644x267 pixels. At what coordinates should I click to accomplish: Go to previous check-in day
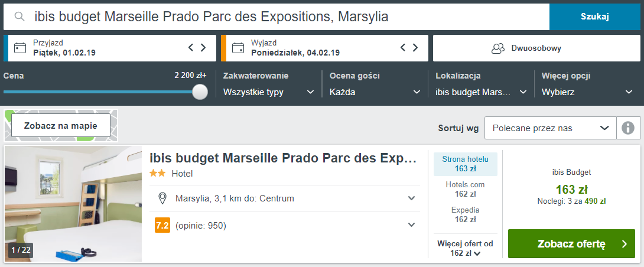(x=191, y=48)
